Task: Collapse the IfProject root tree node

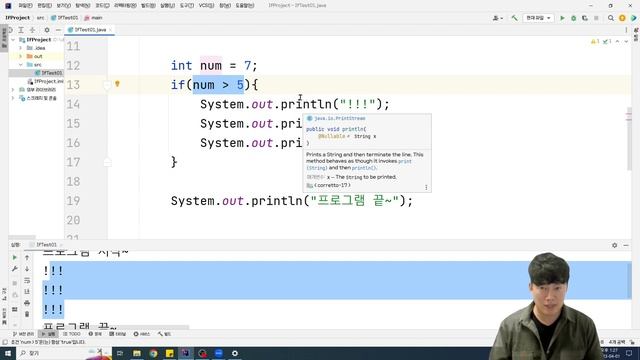Action: point(13,40)
